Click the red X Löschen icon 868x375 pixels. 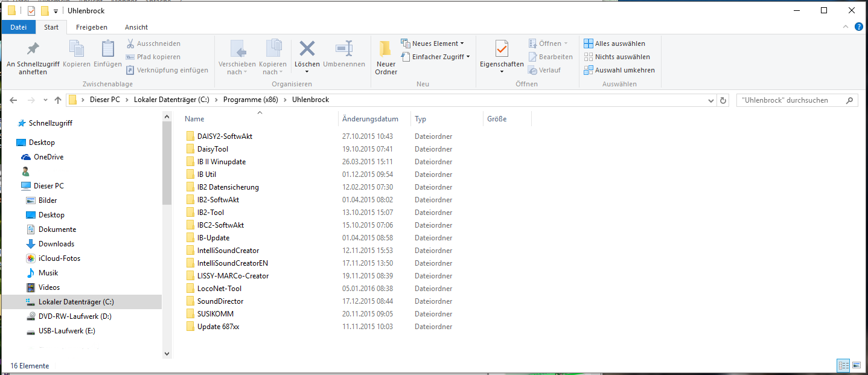(307, 48)
